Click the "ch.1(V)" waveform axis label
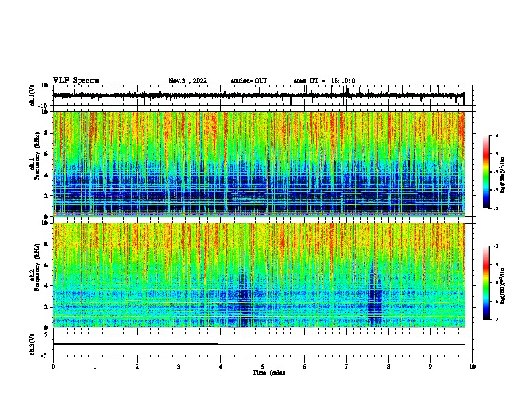 point(32,95)
